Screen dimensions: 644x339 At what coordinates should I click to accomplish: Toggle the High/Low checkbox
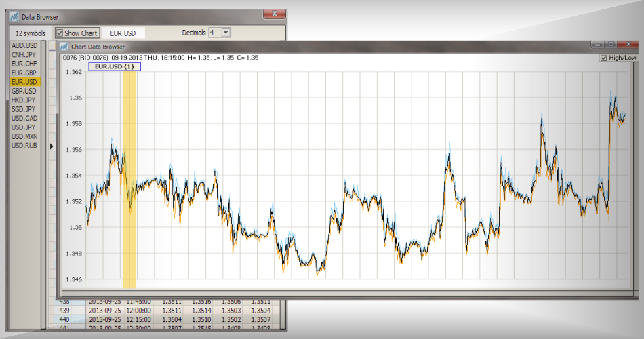point(603,58)
